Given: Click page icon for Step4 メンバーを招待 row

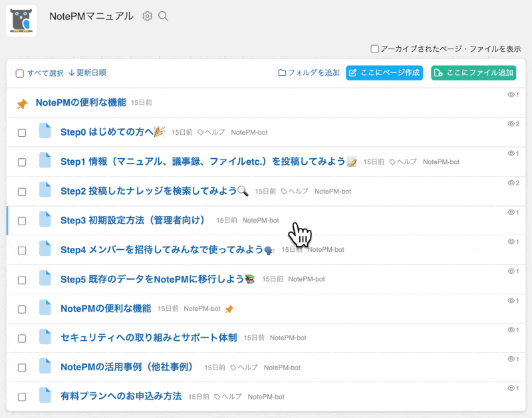Looking at the screenshot, I should (45, 249).
